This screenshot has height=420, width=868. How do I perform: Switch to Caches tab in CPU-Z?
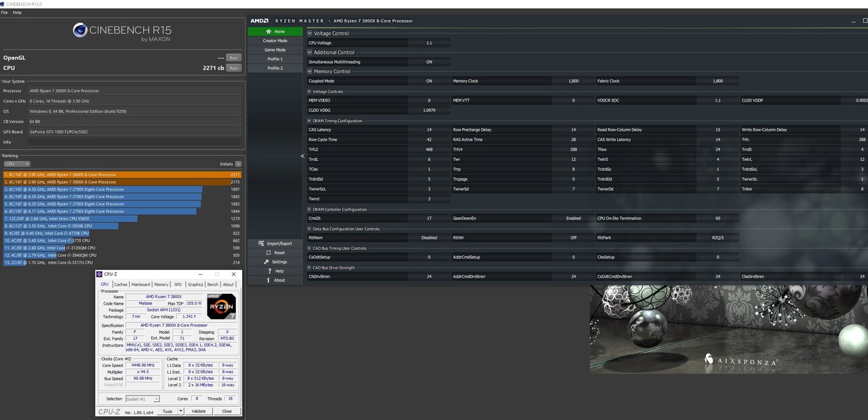pos(121,284)
